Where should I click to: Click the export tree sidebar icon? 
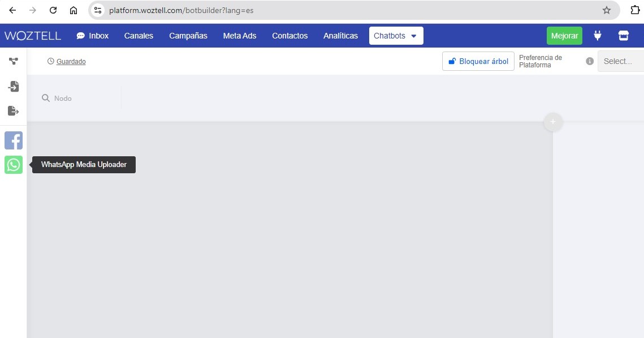pyautogui.click(x=14, y=111)
